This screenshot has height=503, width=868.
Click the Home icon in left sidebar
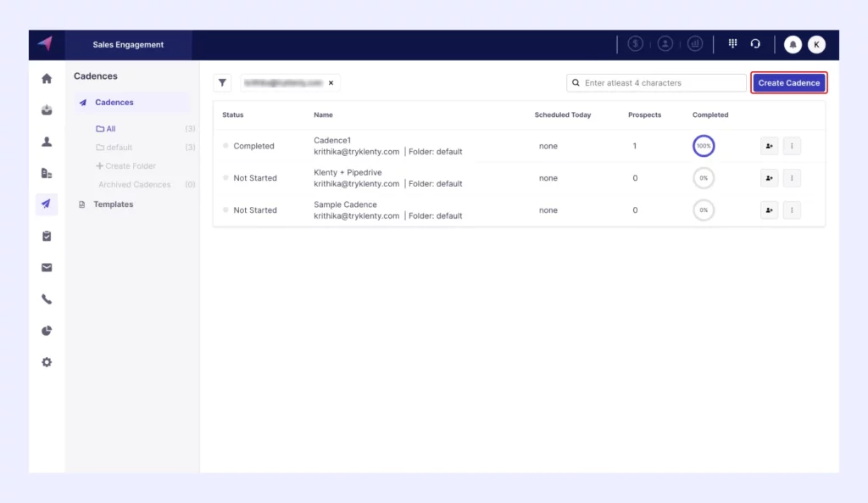[x=47, y=79]
